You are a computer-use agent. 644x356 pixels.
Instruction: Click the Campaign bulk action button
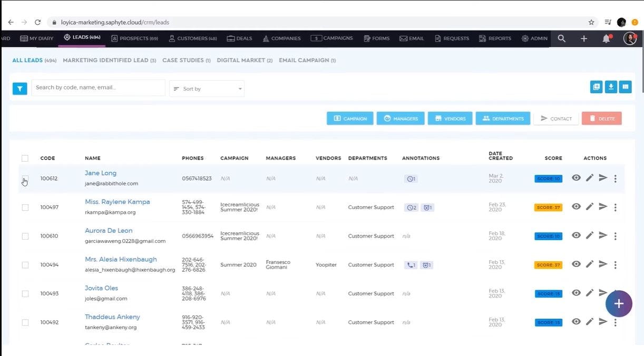[350, 118]
